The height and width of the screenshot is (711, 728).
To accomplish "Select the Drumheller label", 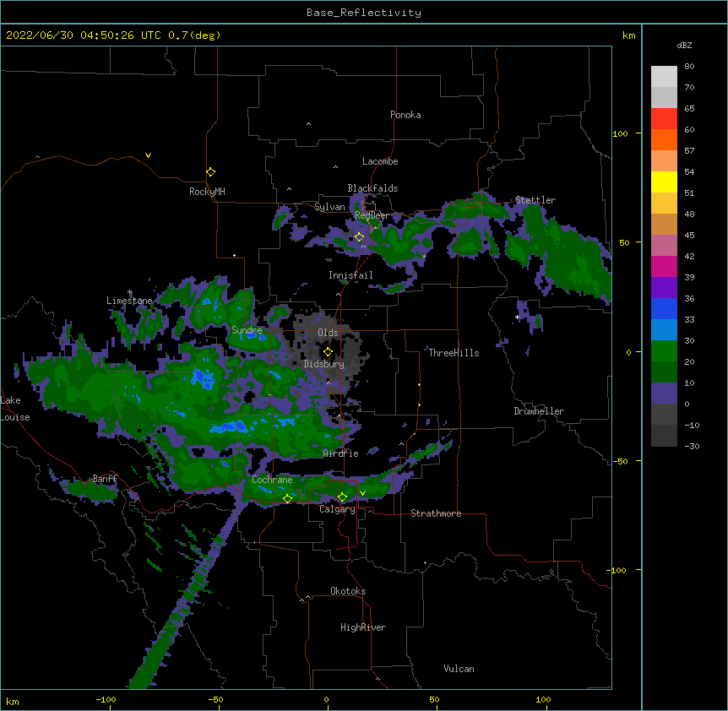I will pyautogui.click(x=539, y=411).
